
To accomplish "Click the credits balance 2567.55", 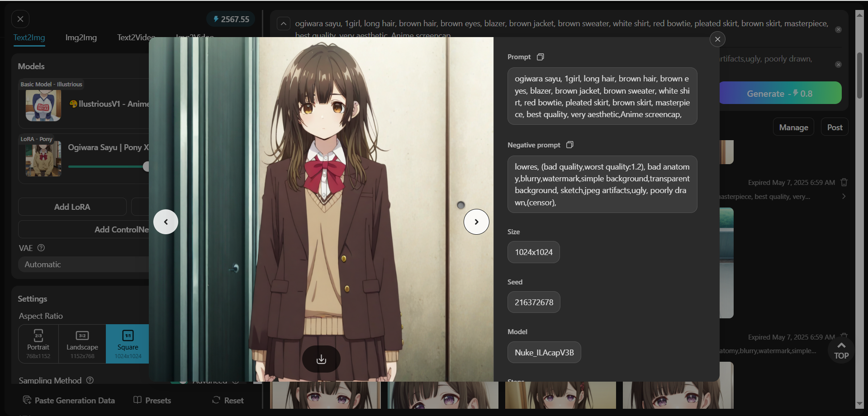I will coord(231,19).
